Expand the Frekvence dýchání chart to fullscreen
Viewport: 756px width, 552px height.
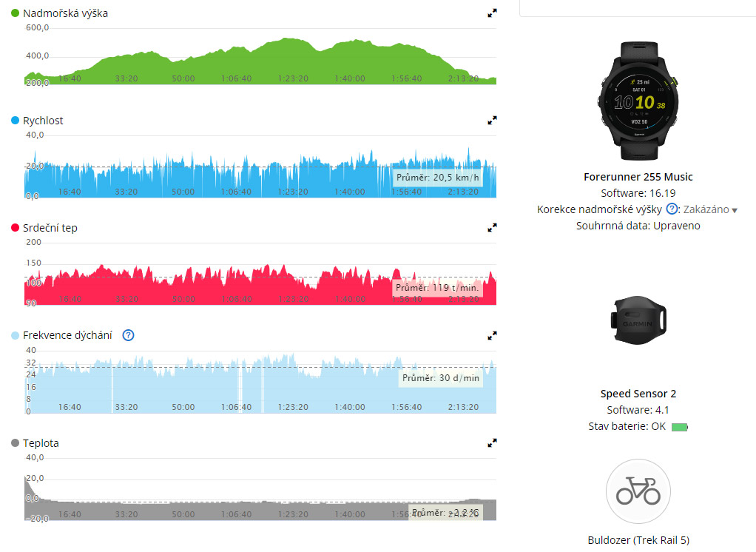492,335
